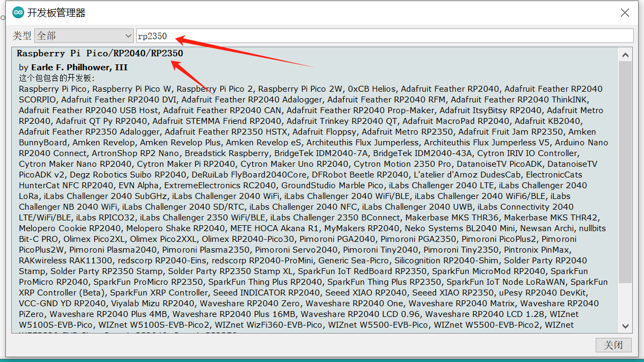Select the Raspberry Pi Pico/RP2040/RP2350 package title
The height and width of the screenshot is (362, 644).
click(100, 54)
